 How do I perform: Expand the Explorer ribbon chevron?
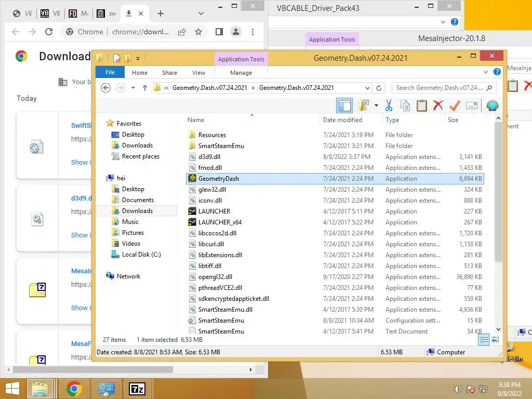pyautogui.click(x=486, y=72)
